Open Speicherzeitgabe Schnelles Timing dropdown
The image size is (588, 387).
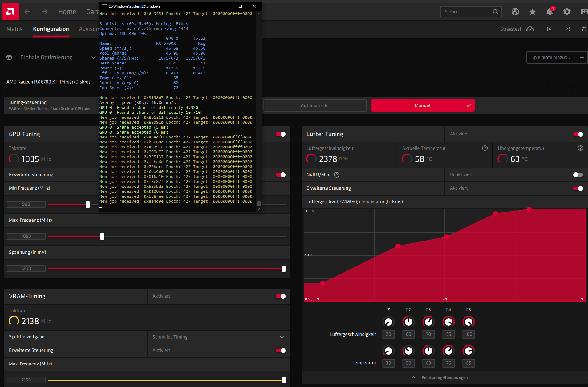pos(219,337)
